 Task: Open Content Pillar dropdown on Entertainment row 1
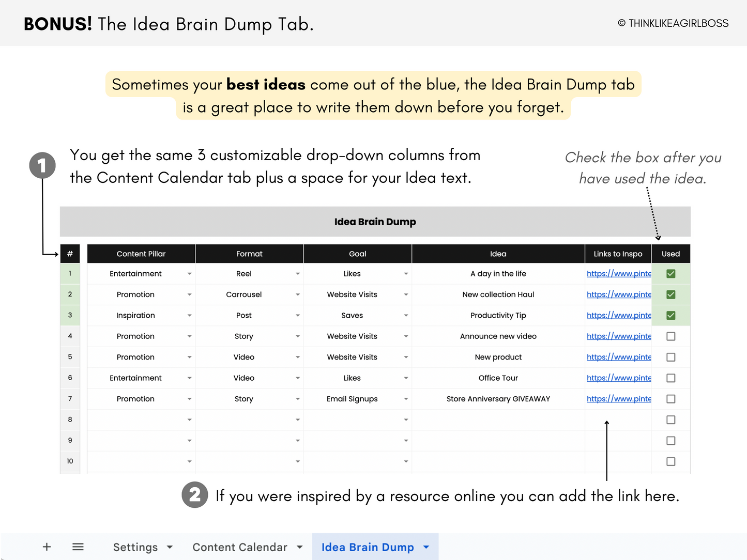190,273
